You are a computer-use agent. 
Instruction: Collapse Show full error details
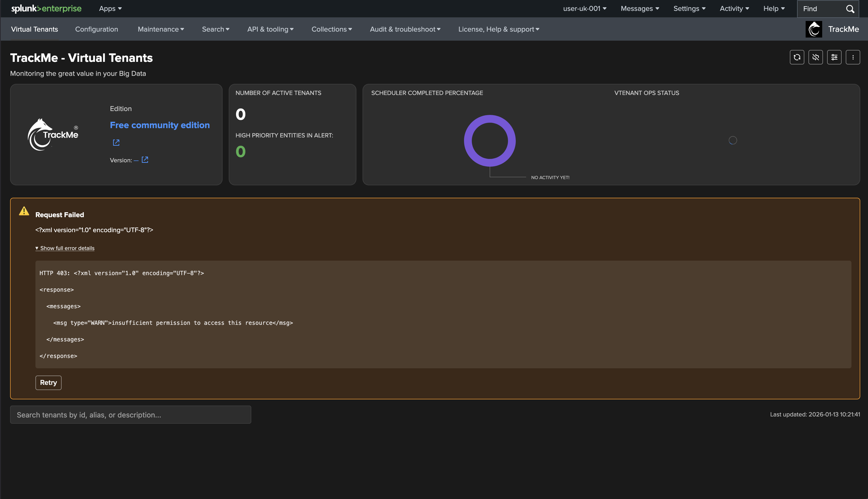pyautogui.click(x=65, y=248)
